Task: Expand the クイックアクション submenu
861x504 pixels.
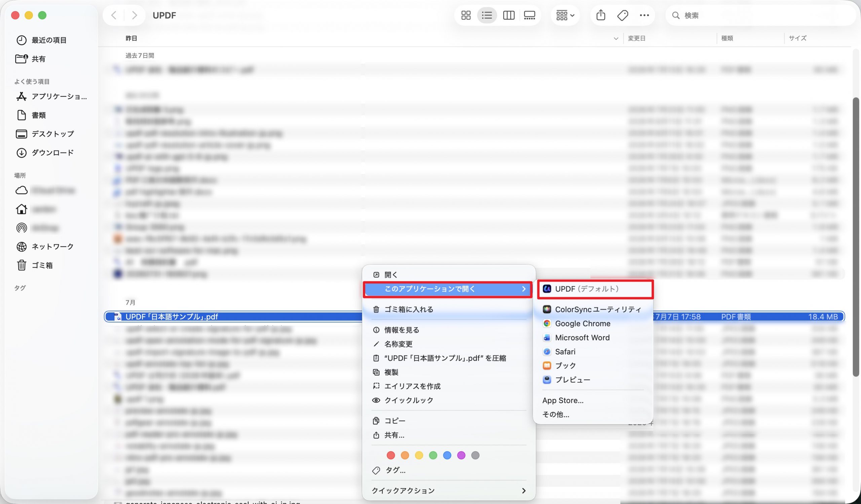Action: (449, 491)
